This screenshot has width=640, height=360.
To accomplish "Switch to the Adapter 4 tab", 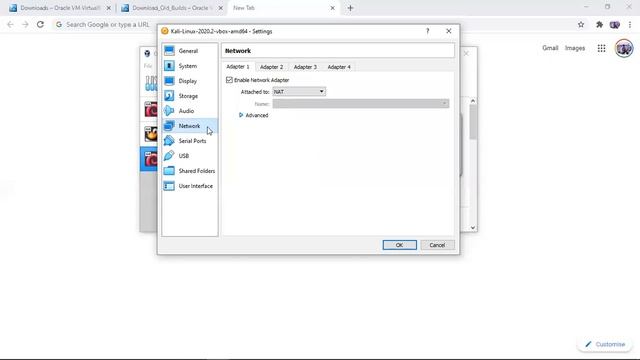I will 339,67.
